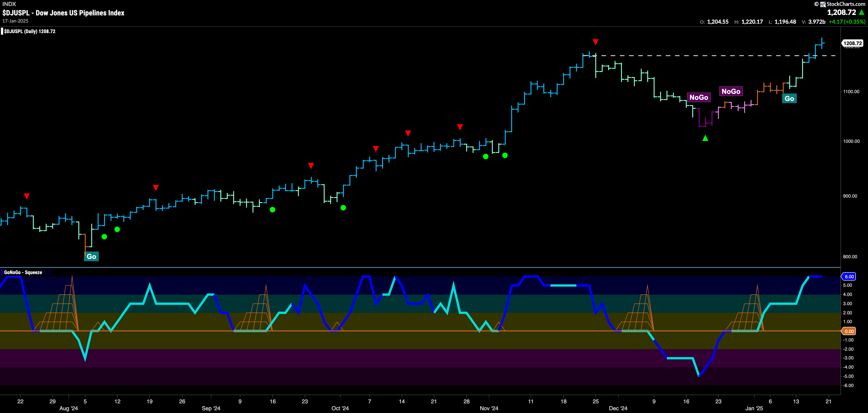Click the $DJUSPL Dow Jones US Pipelines Index title
This screenshot has width=868, height=413.
(x=63, y=13)
